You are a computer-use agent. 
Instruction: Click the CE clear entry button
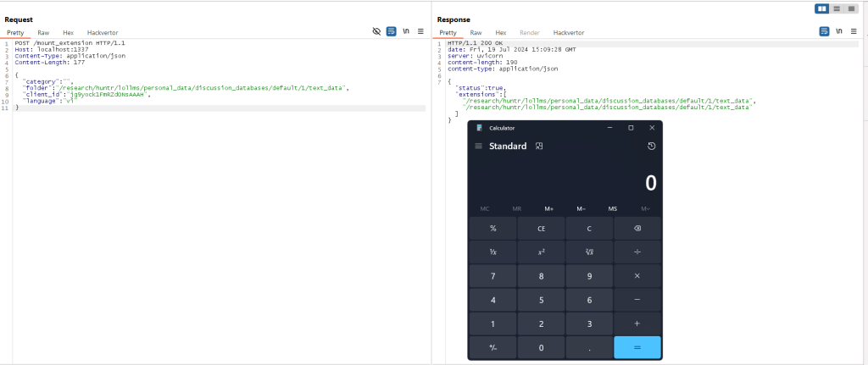pos(541,229)
